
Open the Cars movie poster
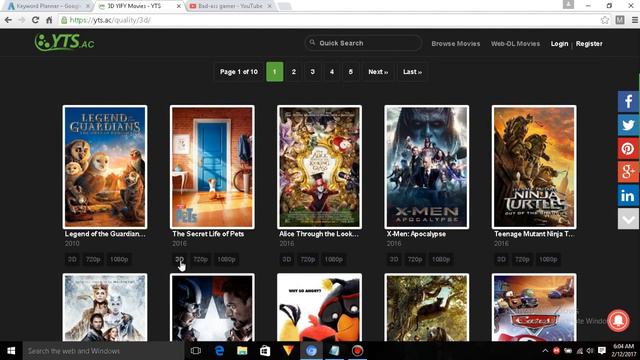pyautogui.click(x=534, y=307)
